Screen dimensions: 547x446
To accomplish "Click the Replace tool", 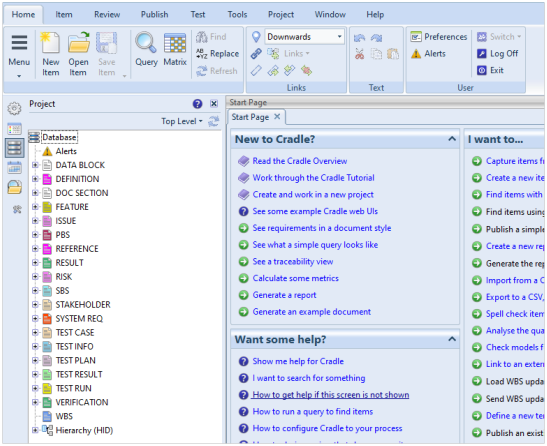I will (217, 54).
